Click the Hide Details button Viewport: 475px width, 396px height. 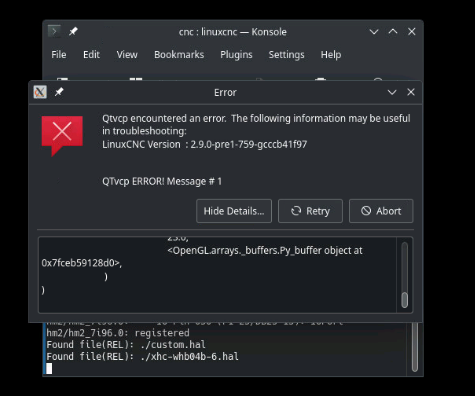234,211
